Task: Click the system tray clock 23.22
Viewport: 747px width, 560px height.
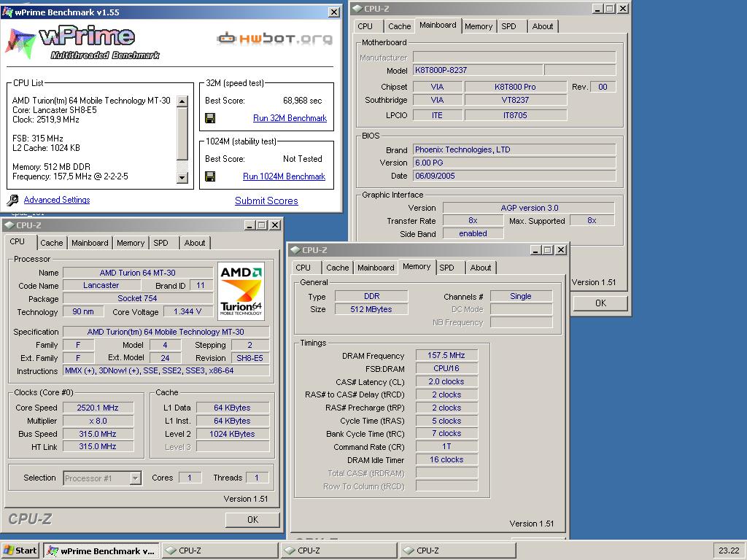Action: pos(729,551)
